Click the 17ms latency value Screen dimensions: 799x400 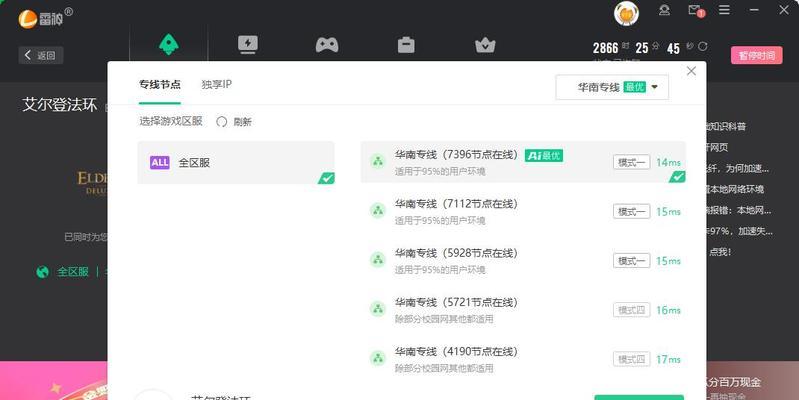pyautogui.click(x=668, y=359)
